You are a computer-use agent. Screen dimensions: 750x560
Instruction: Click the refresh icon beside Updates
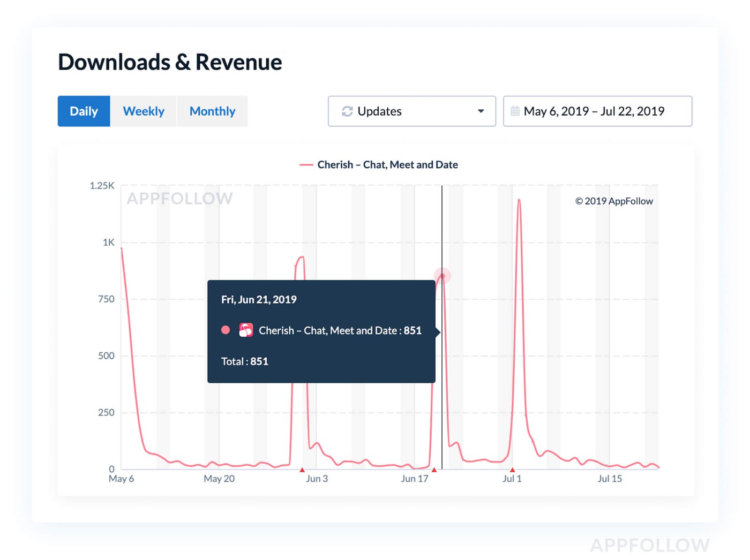(x=347, y=111)
